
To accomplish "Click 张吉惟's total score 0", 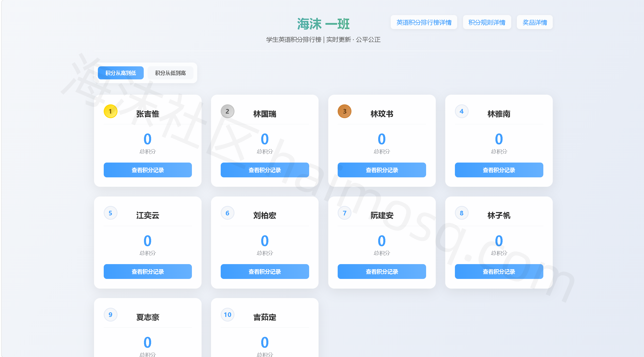I will (x=148, y=139).
